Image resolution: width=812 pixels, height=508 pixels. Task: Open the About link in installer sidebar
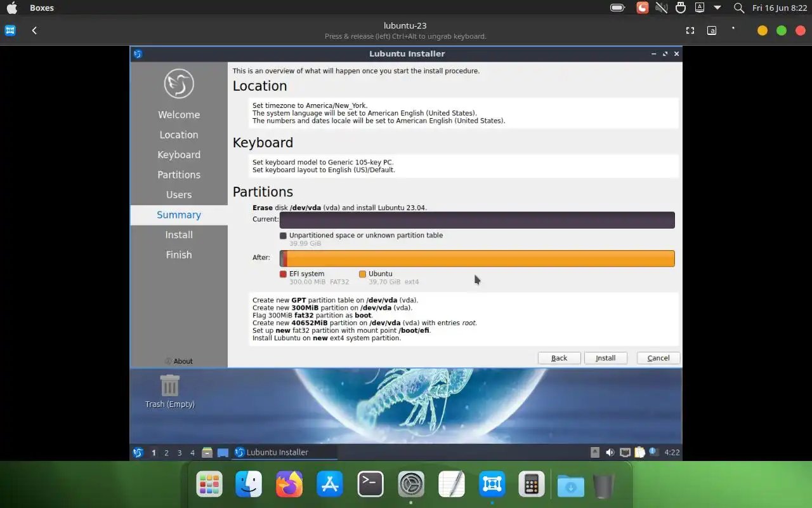tap(179, 361)
